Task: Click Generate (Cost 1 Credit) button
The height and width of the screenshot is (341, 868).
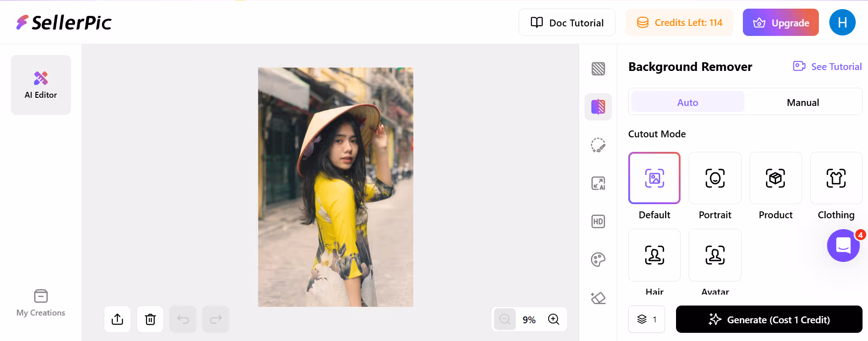Action: pyautogui.click(x=769, y=319)
